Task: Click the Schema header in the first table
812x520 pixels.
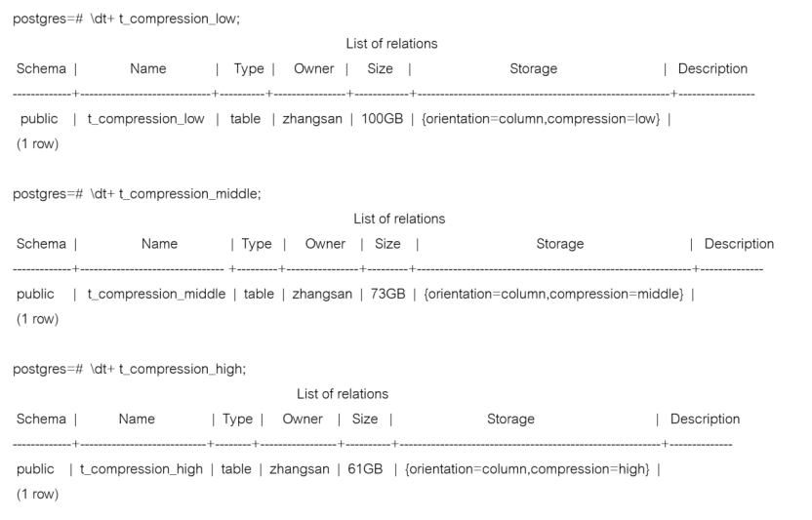Action: point(41,69)
